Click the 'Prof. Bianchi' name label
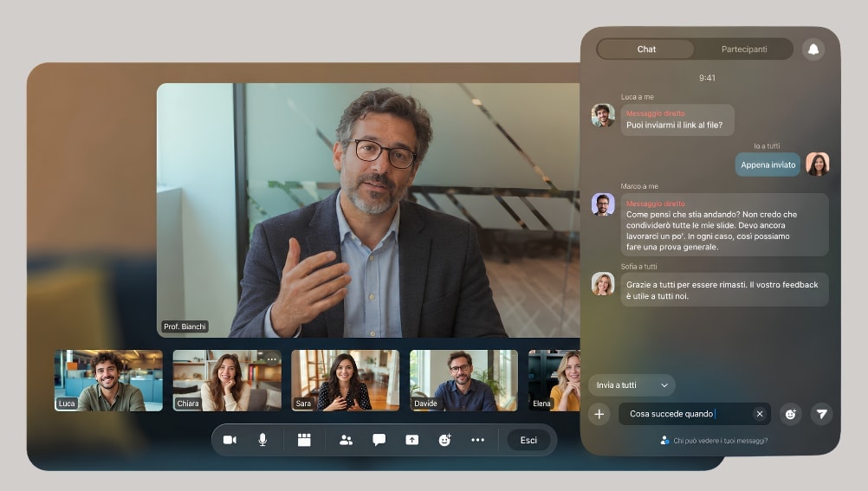This screenshot has width=868, height=491. pos(185,326)
